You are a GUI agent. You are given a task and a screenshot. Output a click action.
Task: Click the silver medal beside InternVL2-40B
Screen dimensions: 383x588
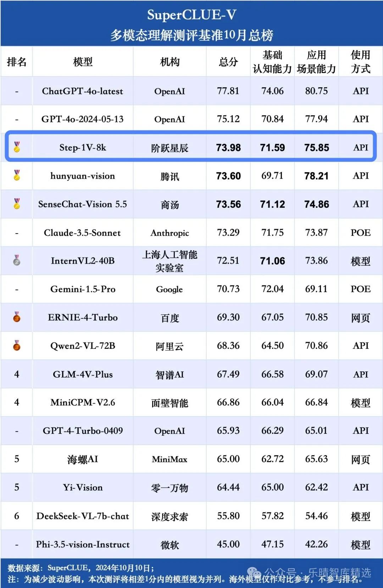(x=17, y=260)
